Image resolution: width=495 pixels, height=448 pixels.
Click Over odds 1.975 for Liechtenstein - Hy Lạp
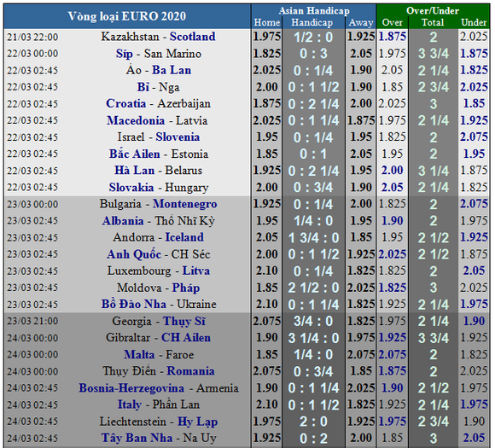[x=392, y=422]
